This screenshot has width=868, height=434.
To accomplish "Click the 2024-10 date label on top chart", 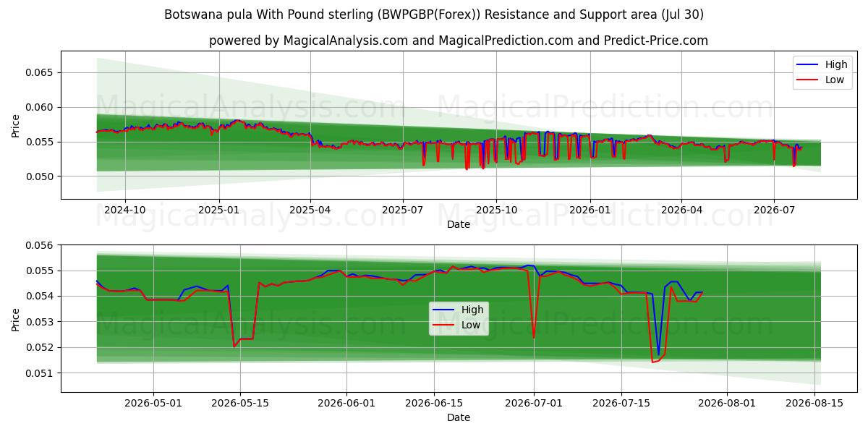I will point(125,210).
